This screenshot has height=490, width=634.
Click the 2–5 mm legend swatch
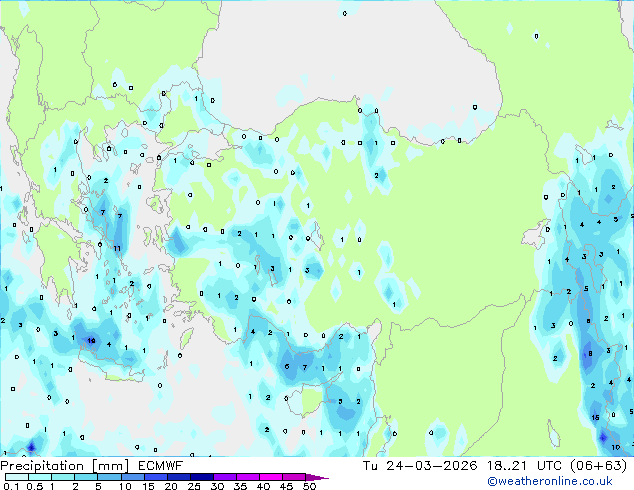pos(86,477)
